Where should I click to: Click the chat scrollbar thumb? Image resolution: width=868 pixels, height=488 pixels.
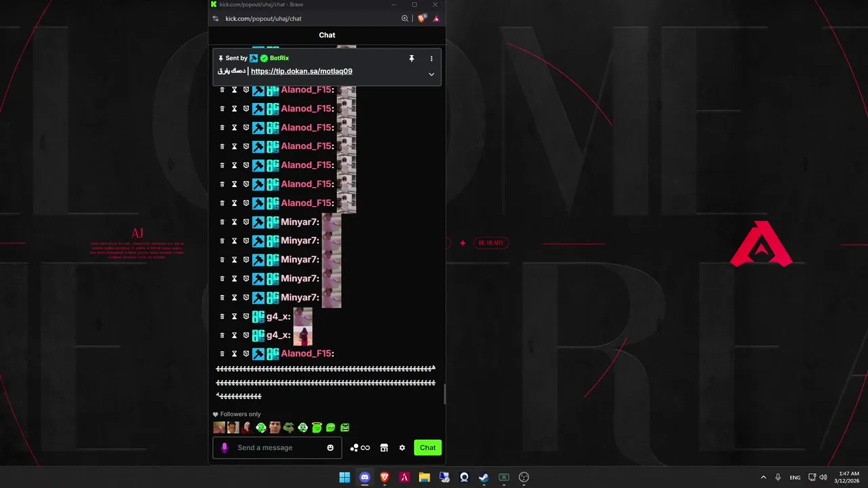click(x=445, y=394)
